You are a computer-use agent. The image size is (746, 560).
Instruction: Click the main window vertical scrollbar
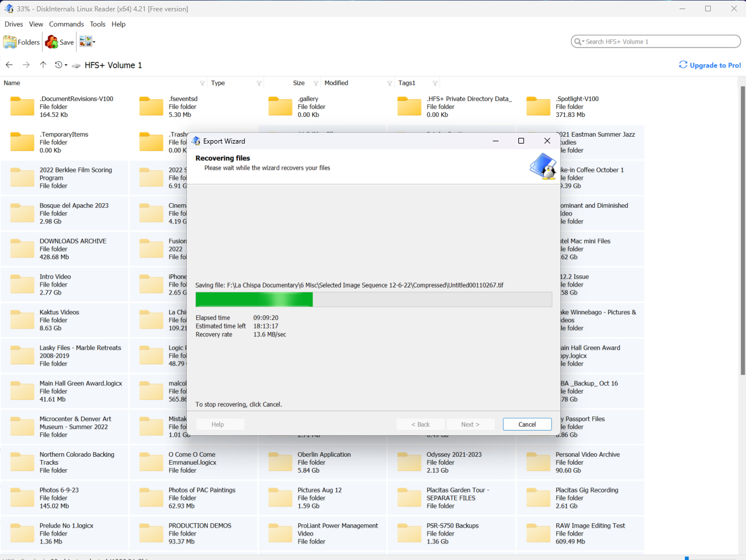pyautogui.click(x=743, y=230)
